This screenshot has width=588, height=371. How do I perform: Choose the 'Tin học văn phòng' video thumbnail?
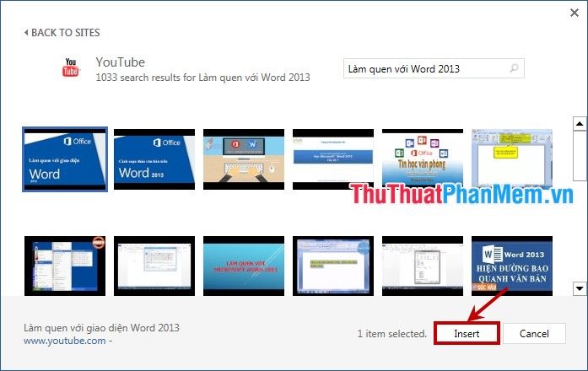pos(423,159)
